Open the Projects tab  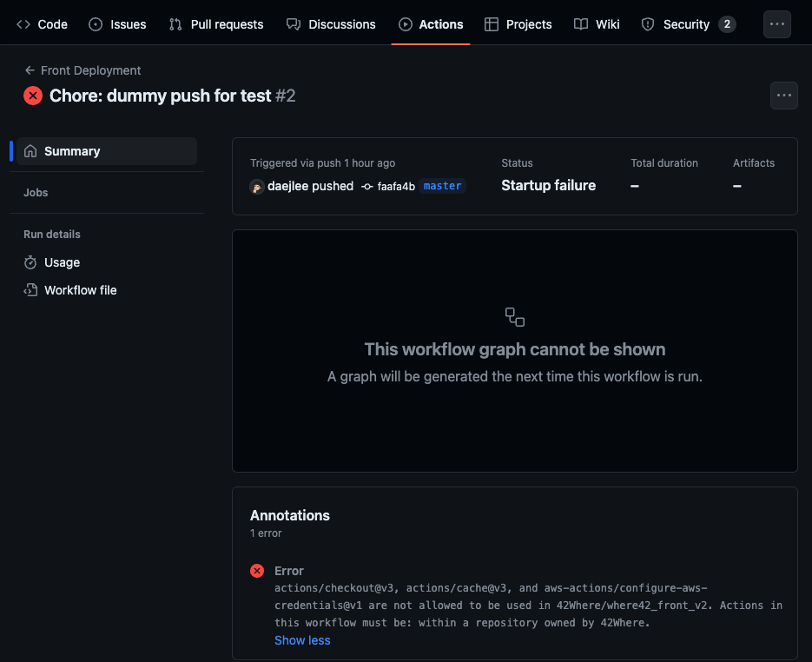(518, 24)
